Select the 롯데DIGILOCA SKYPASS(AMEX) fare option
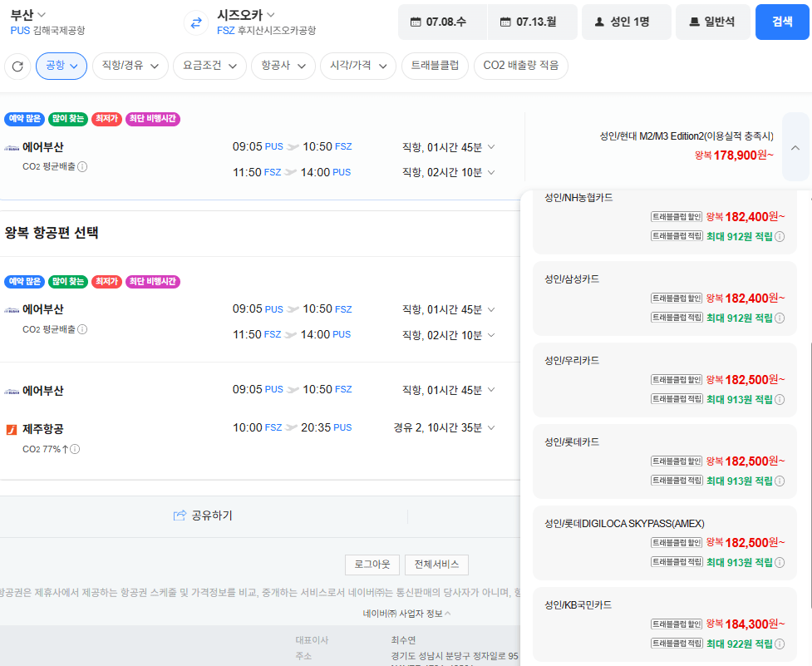 (x=664, y=543)
